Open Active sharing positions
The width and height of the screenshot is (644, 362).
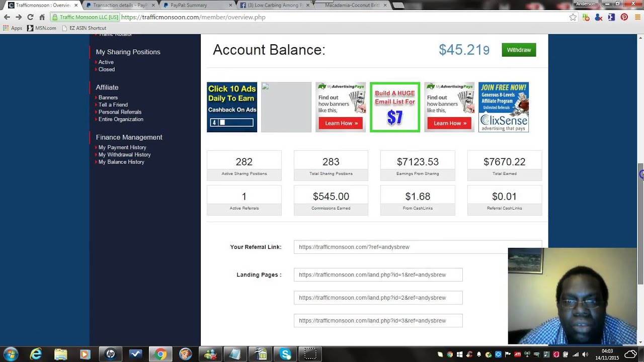click(106, 62)
